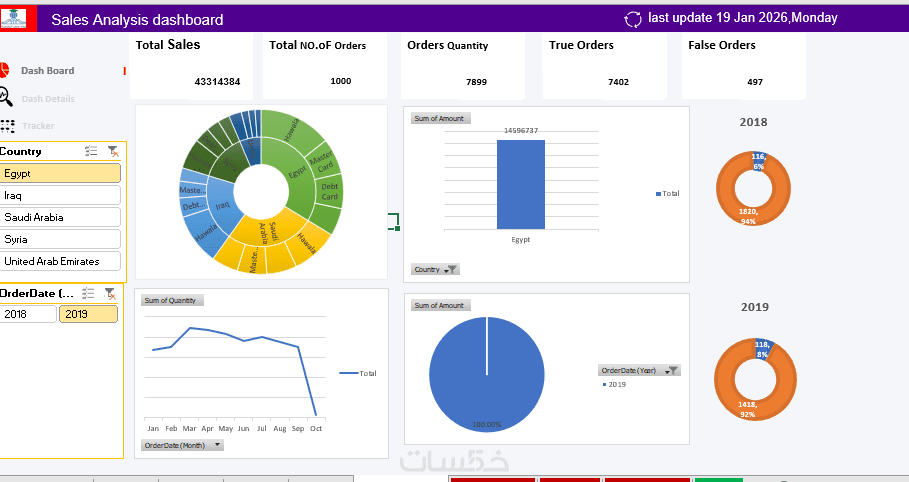Go to the Dash Details page

click(48, 99)
